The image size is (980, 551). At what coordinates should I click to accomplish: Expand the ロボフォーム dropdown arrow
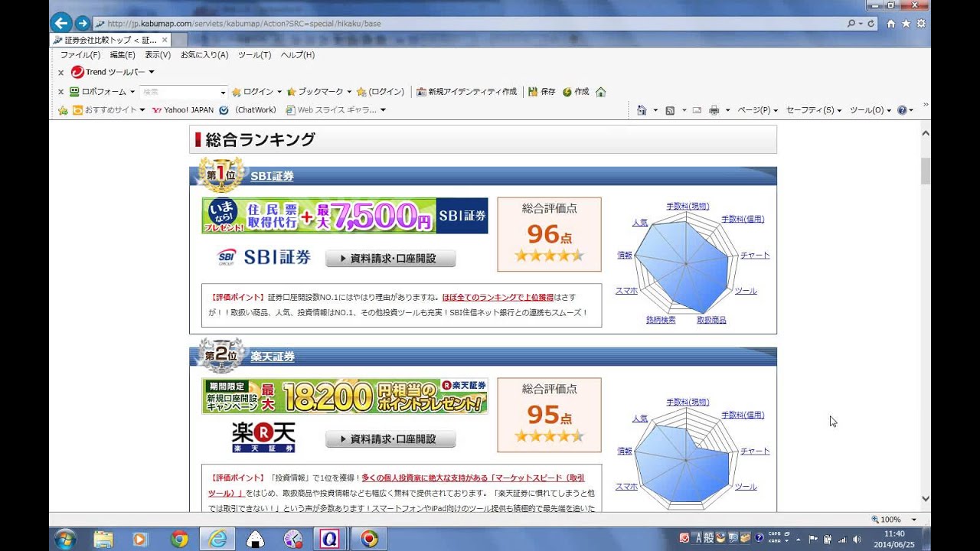click(132, 92)
